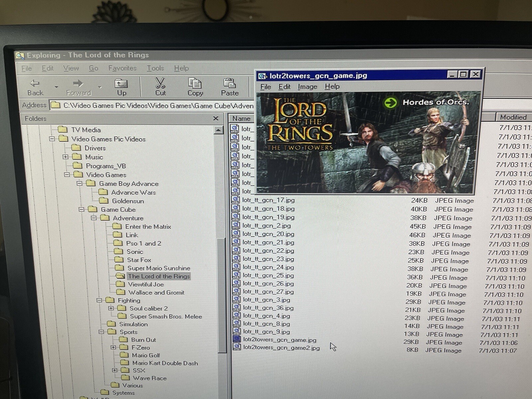Collapse the Adventure folder node
This screenshot has height=399, width=532.
coord(94,218)
